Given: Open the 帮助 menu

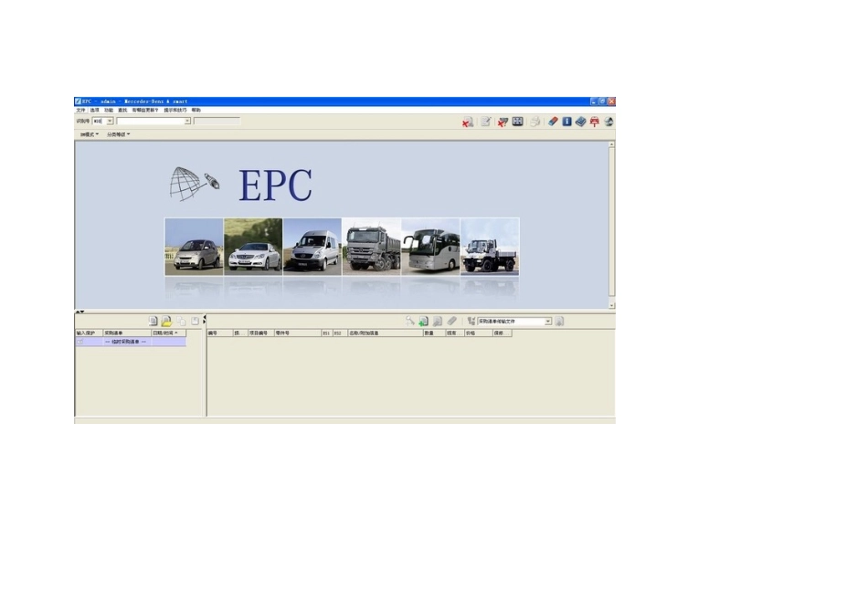Looking at the screenshot, I should coord(196,111).
